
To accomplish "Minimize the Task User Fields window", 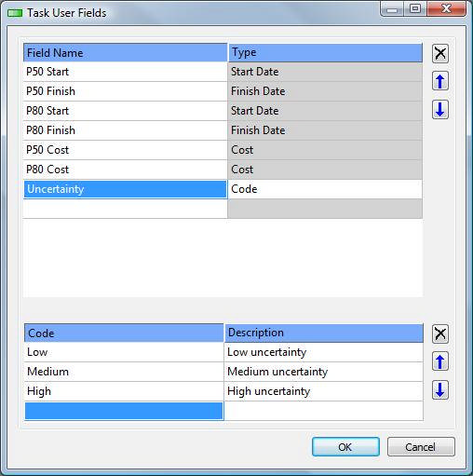I will pyautogui.click(x=392, y=8).
